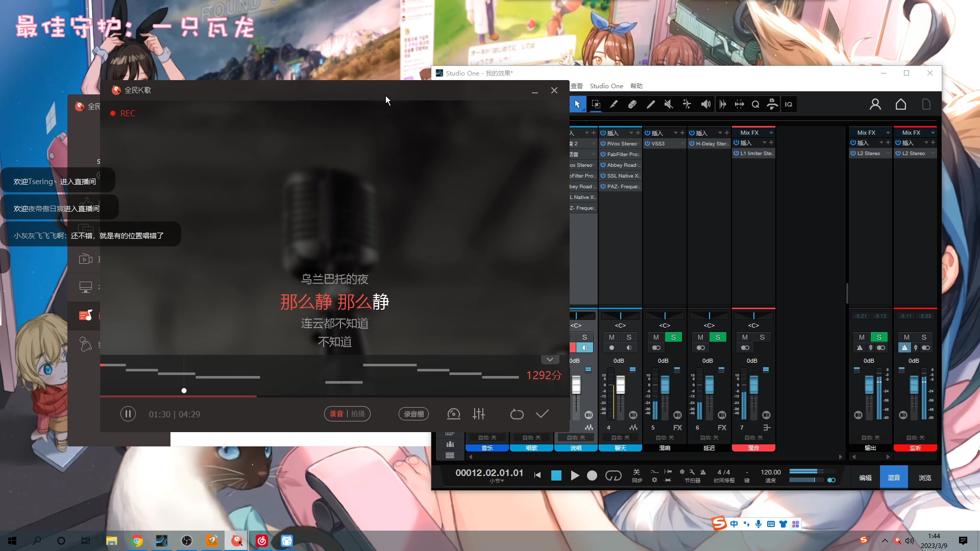The image size is (980, 551).
Task: Click the restart loop icon in K歌
Action: [x=517, y=414]
